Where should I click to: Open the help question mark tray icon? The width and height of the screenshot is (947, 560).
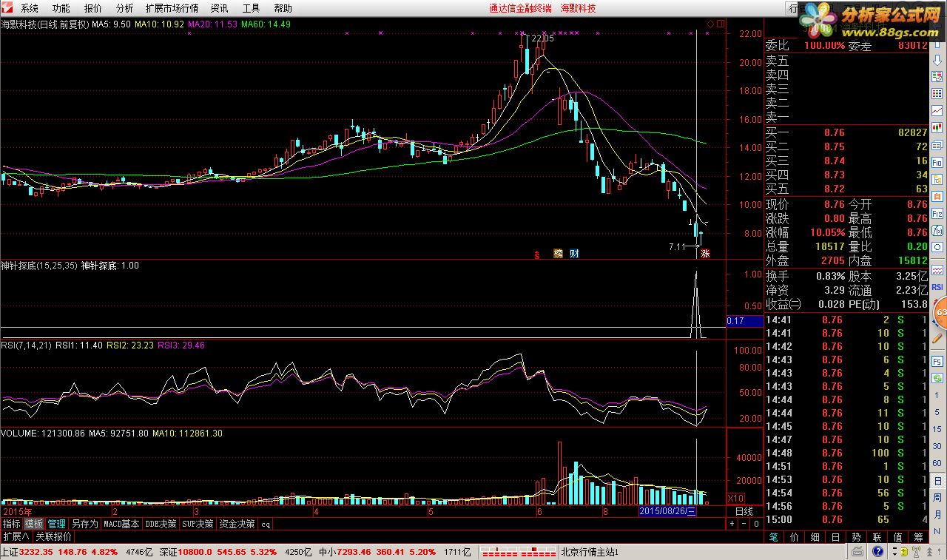coord(878,551)
